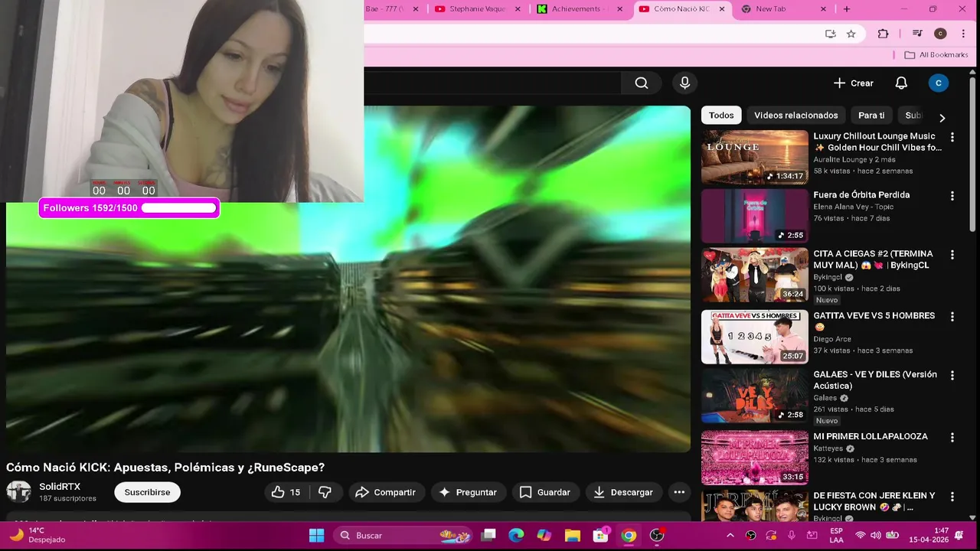Open Chrome media controls icon
The image size is (980, 551).
pos(917,34)
